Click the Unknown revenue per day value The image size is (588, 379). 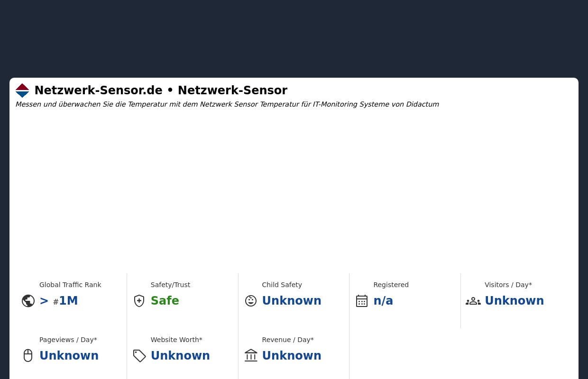[x=292, y=355]
